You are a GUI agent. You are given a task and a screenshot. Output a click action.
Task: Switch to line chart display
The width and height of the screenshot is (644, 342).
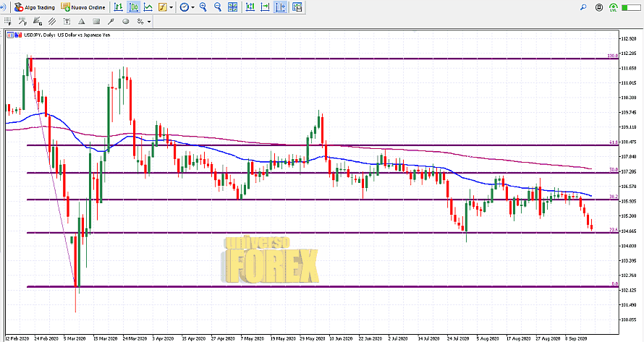[x=148, y=7]
